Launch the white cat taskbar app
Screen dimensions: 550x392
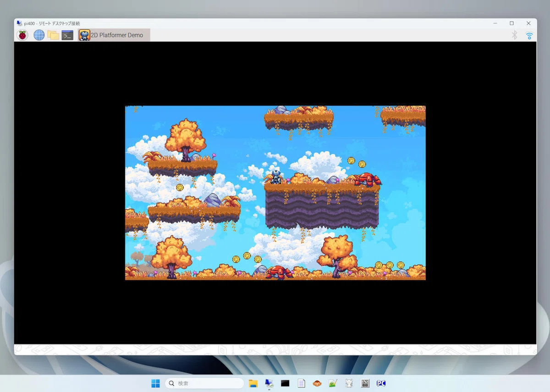[349, 383]
